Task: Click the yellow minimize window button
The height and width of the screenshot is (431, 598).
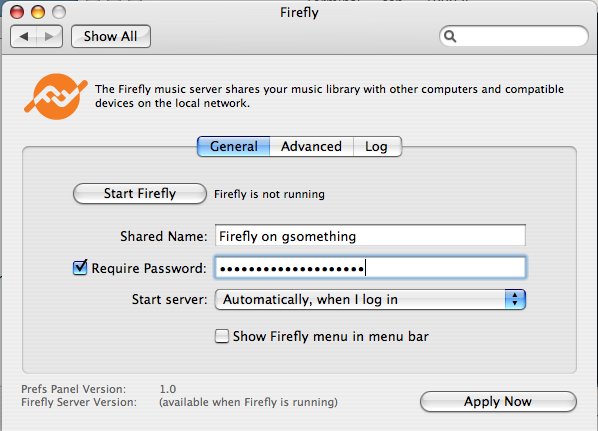Action: point(38,12)
